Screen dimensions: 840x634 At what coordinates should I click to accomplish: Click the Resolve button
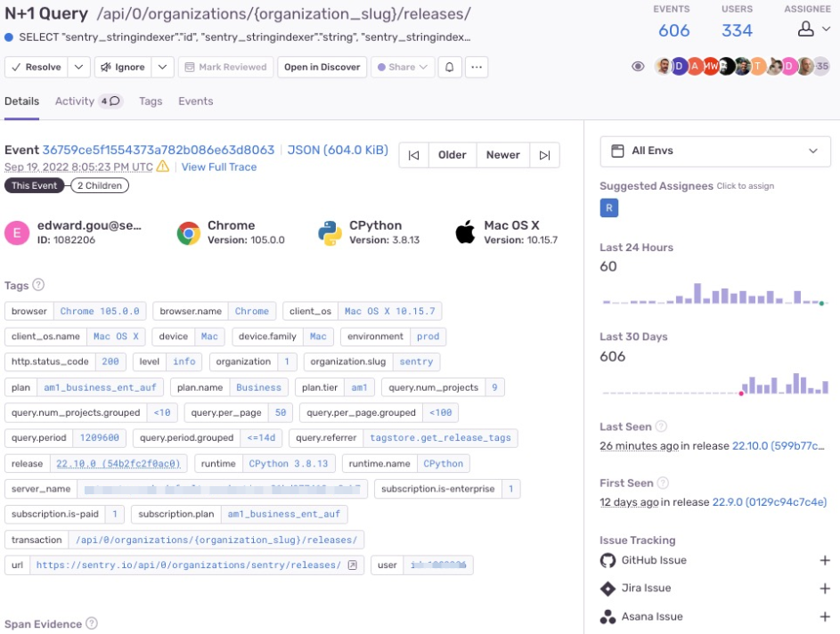(x=36, y=67)
